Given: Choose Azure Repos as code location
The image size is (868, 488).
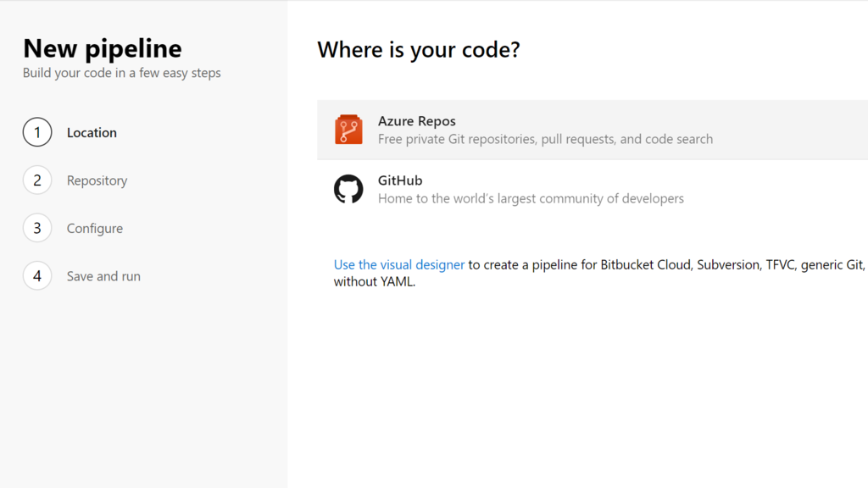Looking at the screenshot, I should 593,130.
